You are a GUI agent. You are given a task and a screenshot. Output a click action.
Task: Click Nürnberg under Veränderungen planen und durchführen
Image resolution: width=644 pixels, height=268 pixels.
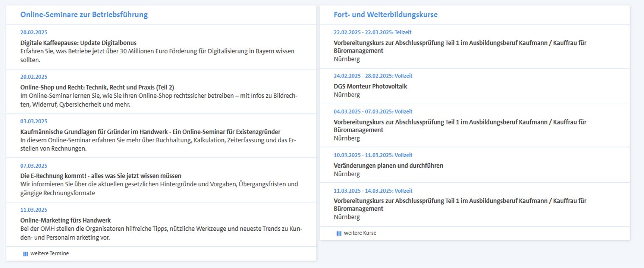(347, 174)
